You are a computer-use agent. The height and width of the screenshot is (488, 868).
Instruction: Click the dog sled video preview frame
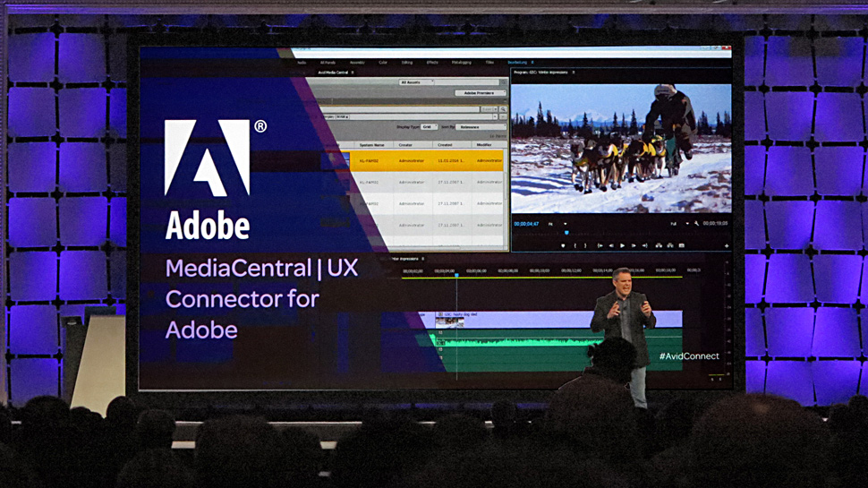coord(621,149)
